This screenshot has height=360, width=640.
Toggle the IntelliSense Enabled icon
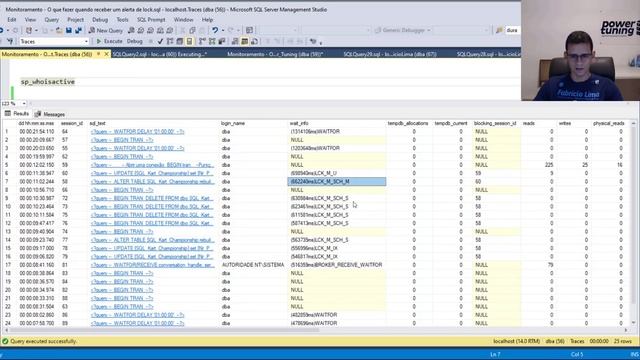(189, 41)
